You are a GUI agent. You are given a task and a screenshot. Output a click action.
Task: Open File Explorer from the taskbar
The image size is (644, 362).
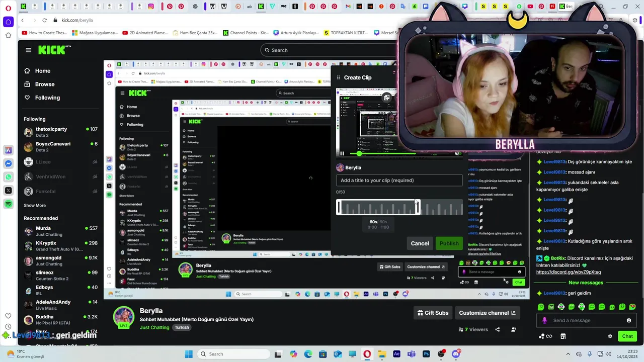[x=382, y=354]
